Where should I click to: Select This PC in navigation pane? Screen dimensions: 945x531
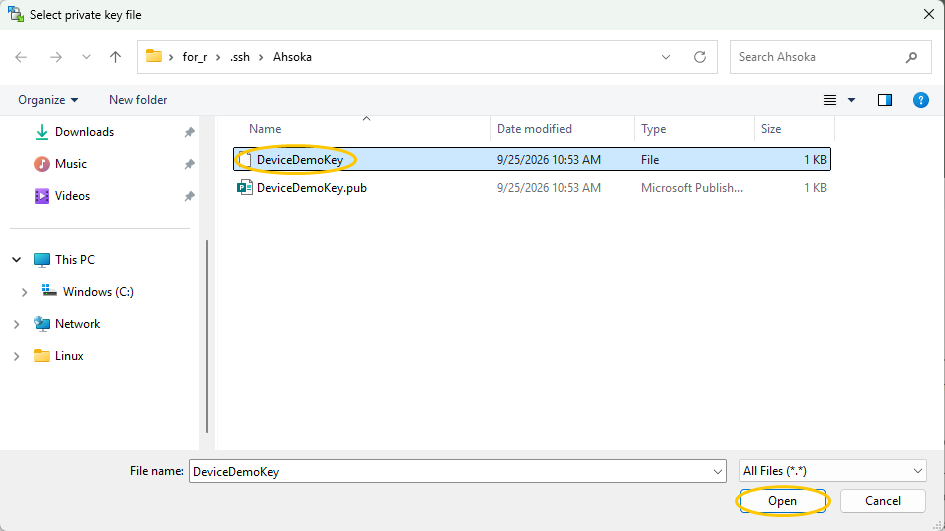pos(75,260)
